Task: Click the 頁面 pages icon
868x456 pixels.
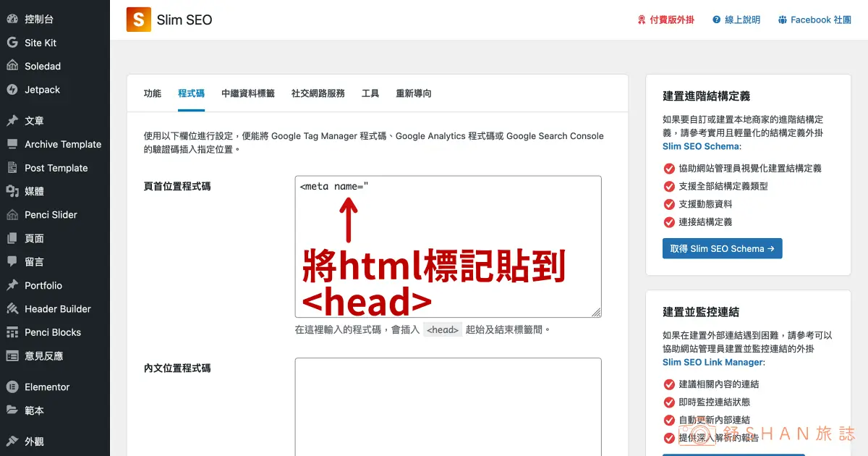Action: point(12,238)
